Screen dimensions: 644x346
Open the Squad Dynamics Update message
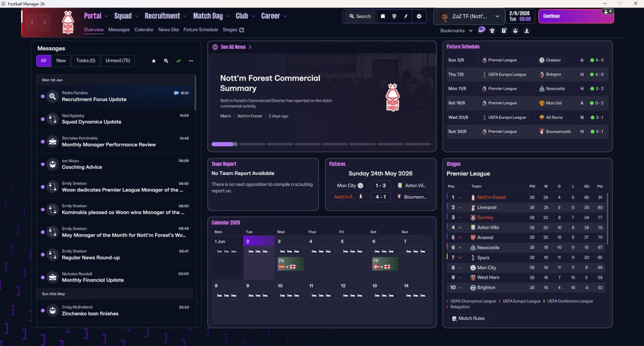[x=115, y=119]
